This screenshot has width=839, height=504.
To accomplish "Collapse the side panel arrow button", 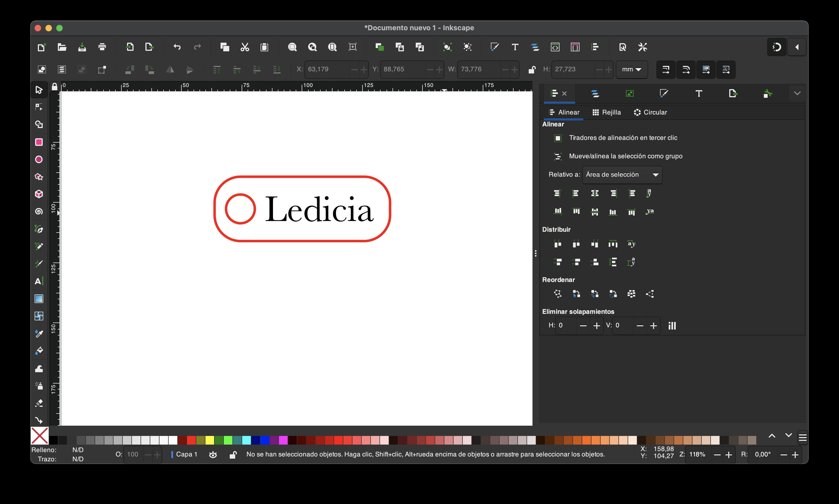I will coord(797,47).
